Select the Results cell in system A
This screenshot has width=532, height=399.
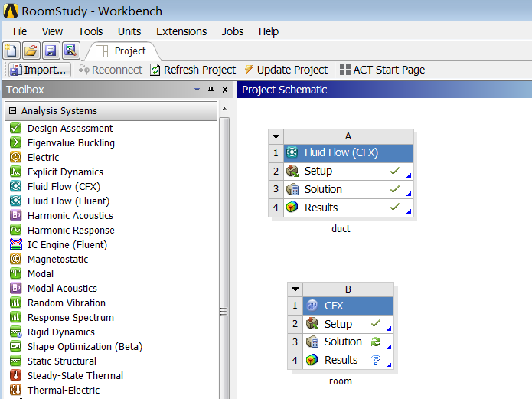pyautogui.click(x=348, y=208)
